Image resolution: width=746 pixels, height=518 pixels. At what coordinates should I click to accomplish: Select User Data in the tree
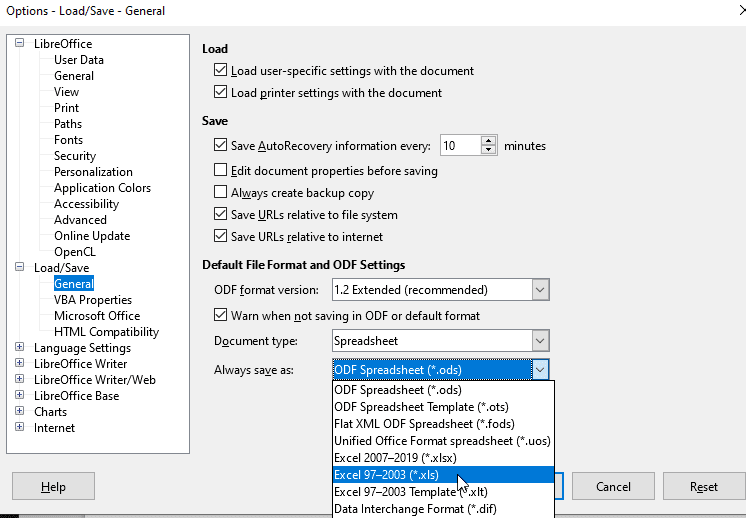coord(79,60)
